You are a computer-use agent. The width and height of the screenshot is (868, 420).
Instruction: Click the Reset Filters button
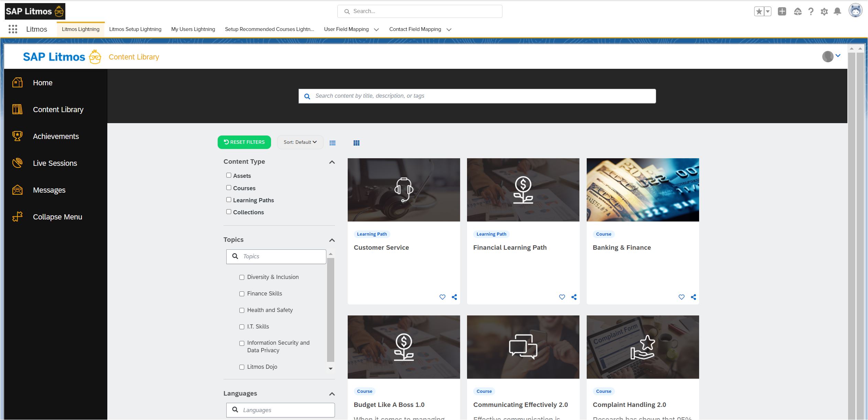coord(244,142)
